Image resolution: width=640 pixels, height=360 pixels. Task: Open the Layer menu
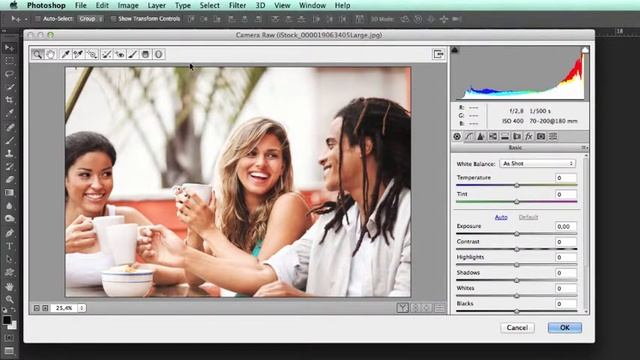157,5
